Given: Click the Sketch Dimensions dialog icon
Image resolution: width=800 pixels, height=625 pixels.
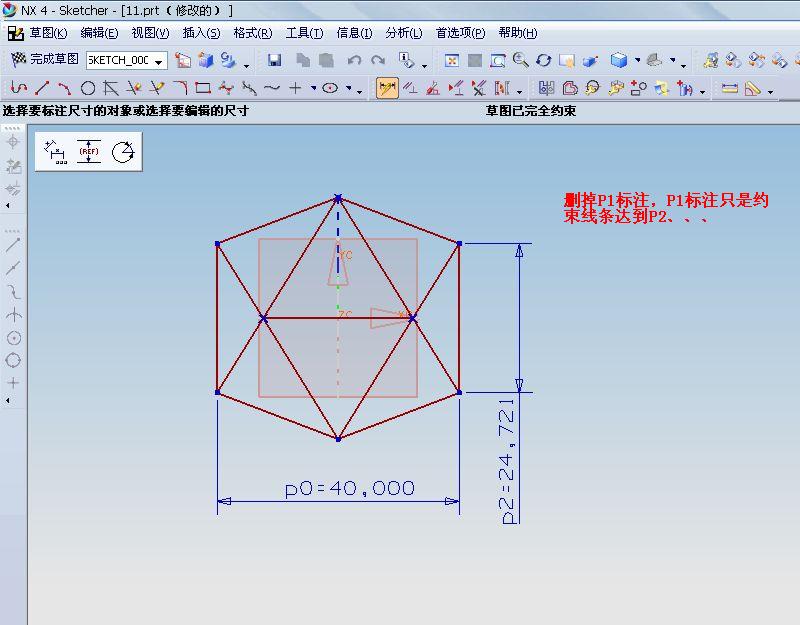Looking at the screenshot, I should click(x=56, y=152).
